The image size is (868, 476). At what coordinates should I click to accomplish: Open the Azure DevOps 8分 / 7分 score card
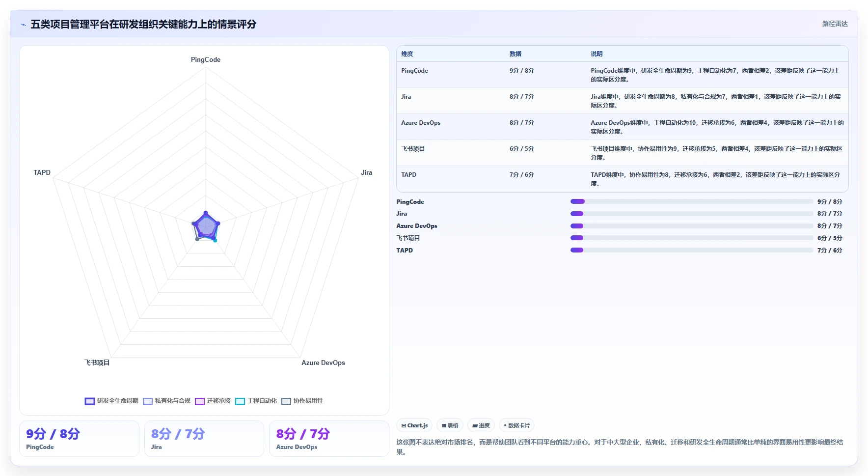[x=329, y=439]
